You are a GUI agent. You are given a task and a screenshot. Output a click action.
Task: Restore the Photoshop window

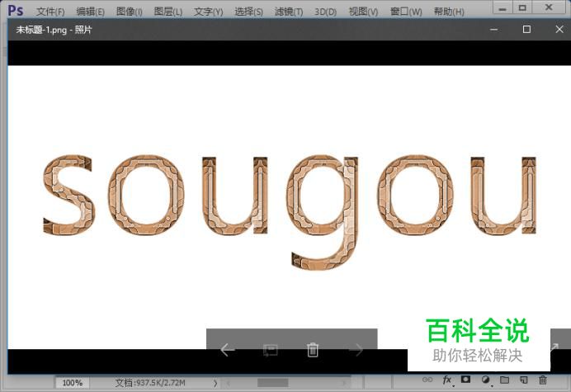[x=522, y=7]
